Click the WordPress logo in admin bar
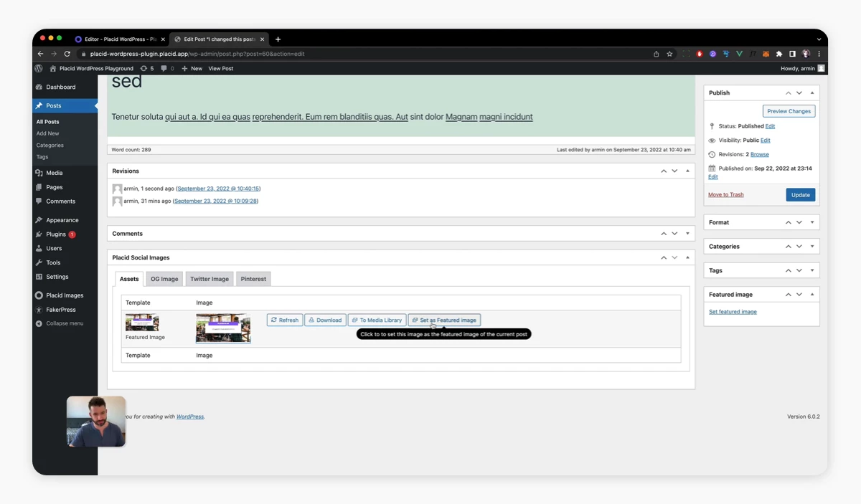The image size is (861, 504). 39,68
